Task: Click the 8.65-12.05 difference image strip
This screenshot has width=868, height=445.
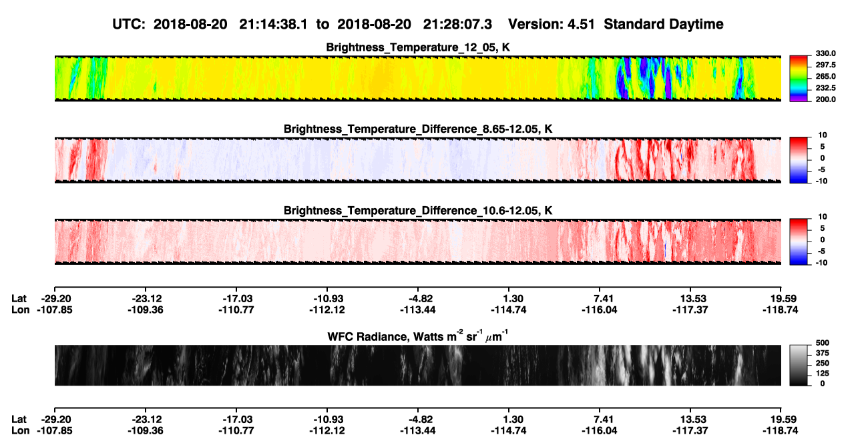Action: click(x=417, y=159)
